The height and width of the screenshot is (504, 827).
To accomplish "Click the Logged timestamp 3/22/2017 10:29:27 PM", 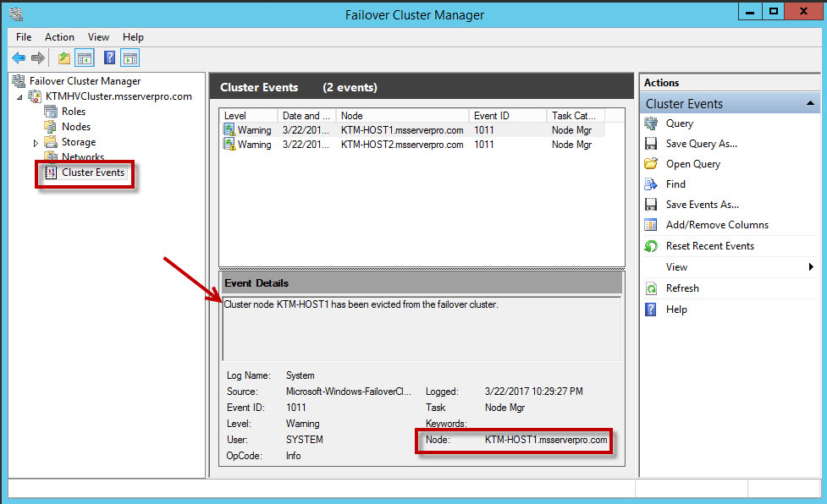I will (x=534, y=392).
